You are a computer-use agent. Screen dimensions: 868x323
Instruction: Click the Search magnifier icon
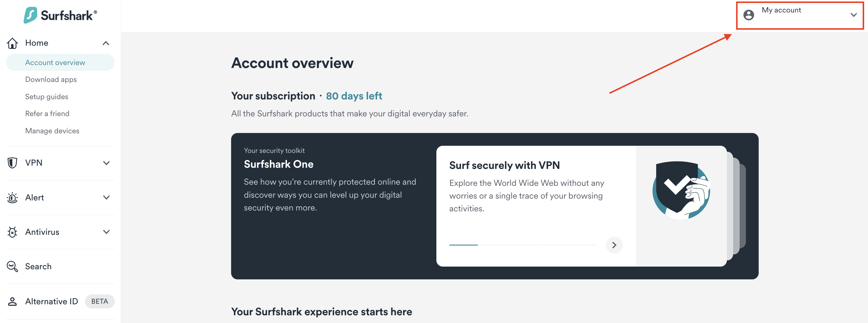[12, 266]
